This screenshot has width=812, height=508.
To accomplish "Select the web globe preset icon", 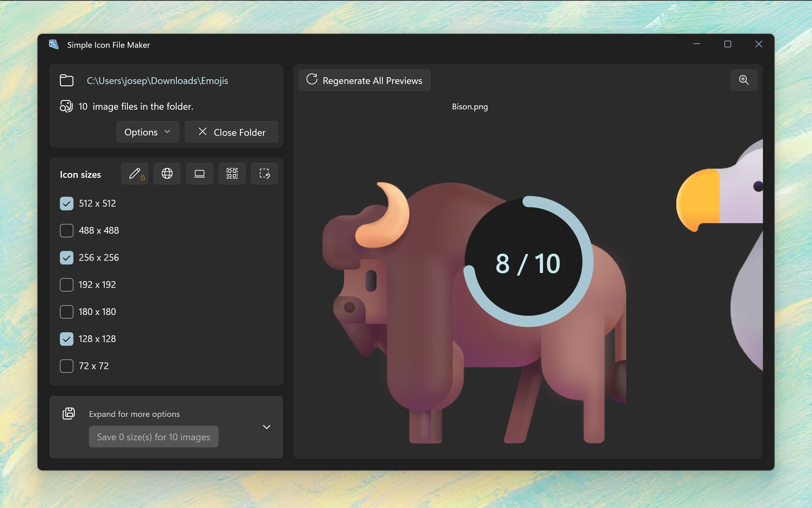I will pos(167,174).
